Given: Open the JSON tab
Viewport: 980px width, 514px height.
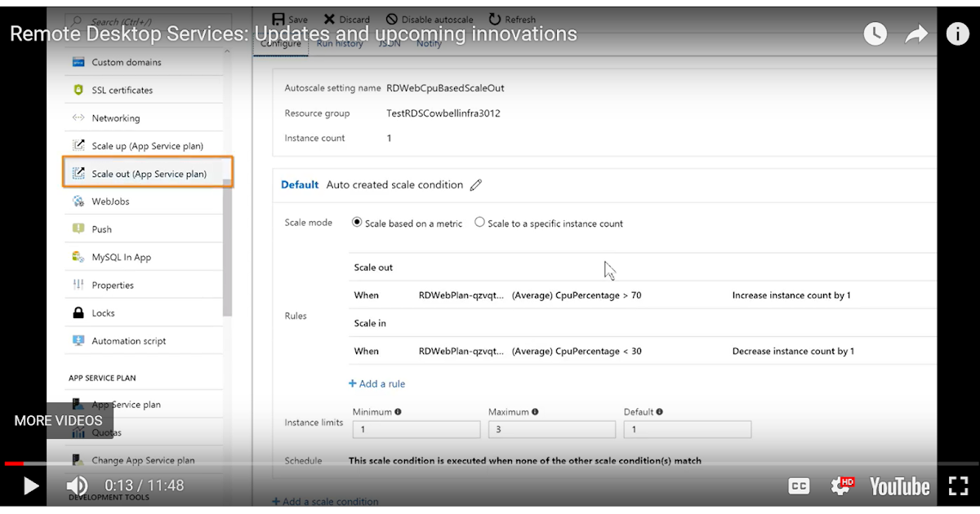Looking at the screenshot, I should [x=389, y=43].
